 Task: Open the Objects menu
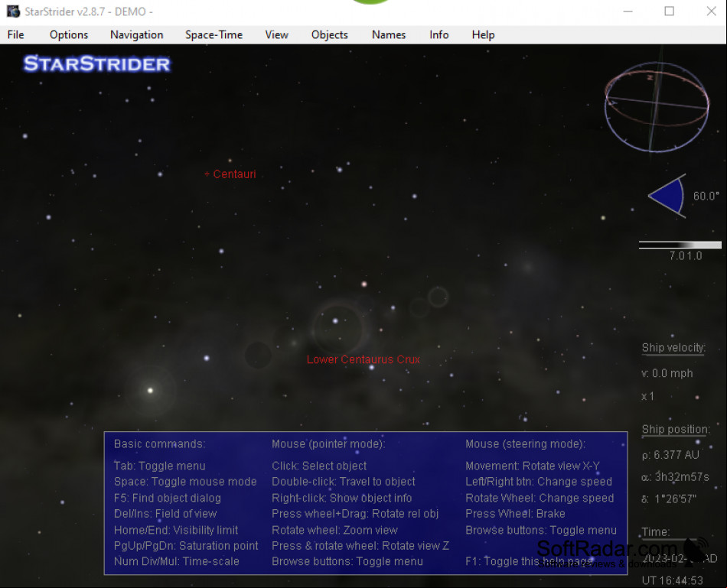click(x=330, y=34)
